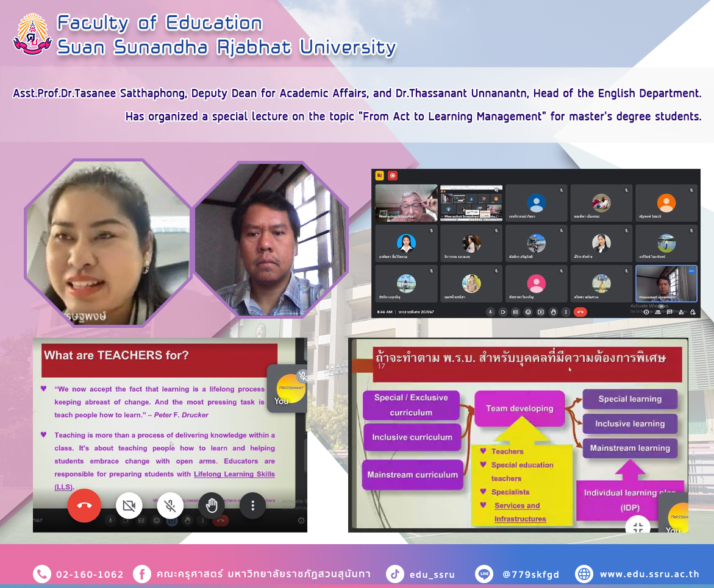Click the large raise hand button

[212, 505]
